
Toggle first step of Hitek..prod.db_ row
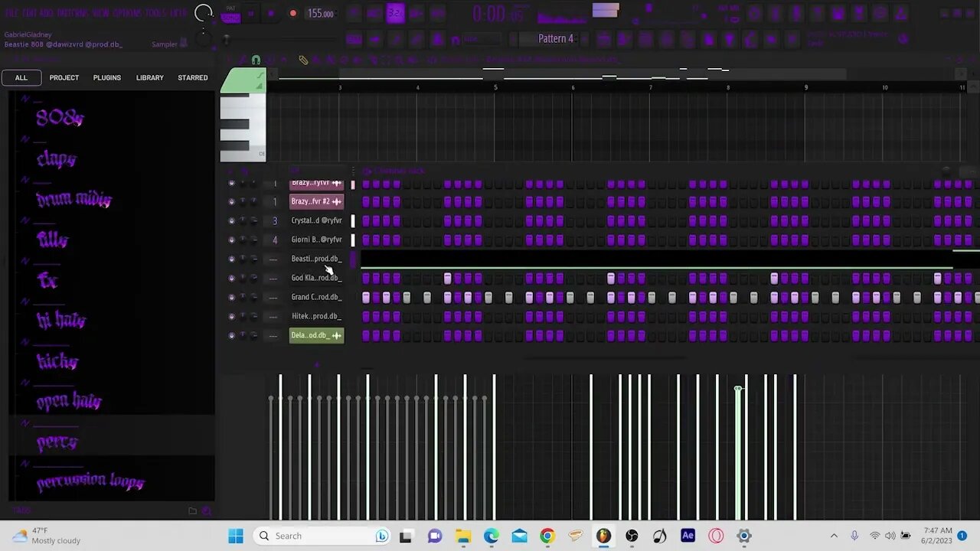(366, 316)
